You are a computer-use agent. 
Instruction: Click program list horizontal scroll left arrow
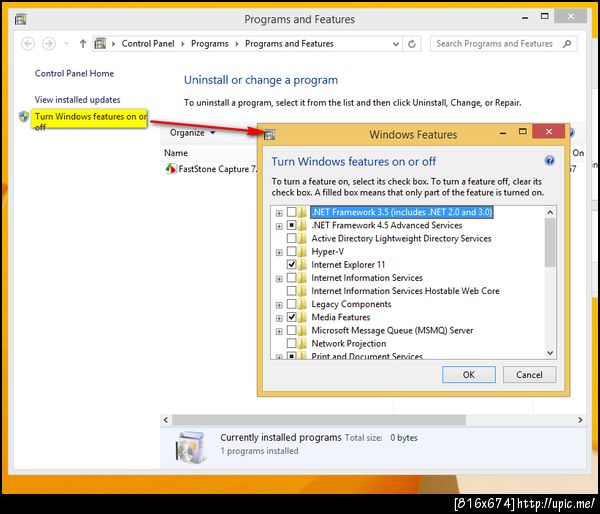tap(166, 420)
